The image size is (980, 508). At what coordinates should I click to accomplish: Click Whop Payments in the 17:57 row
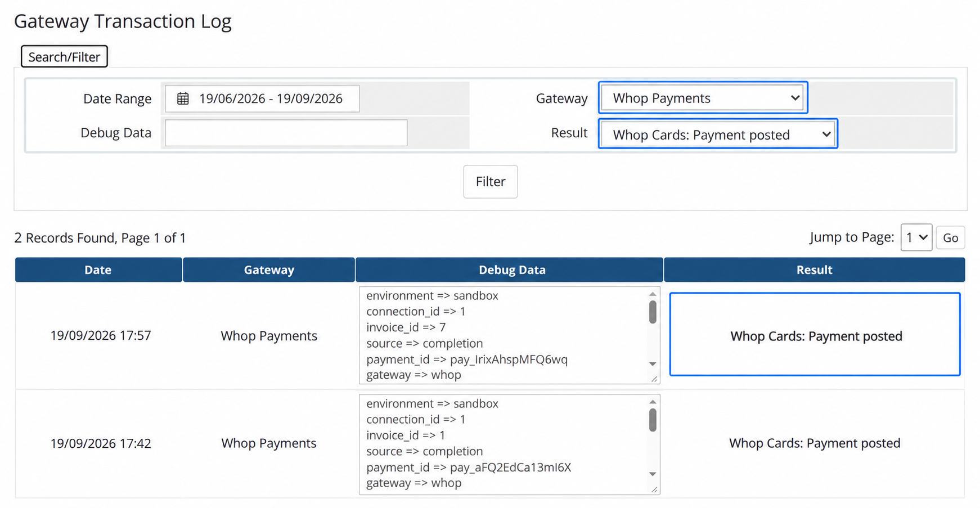pyautogui.click(x=269, y=336)
